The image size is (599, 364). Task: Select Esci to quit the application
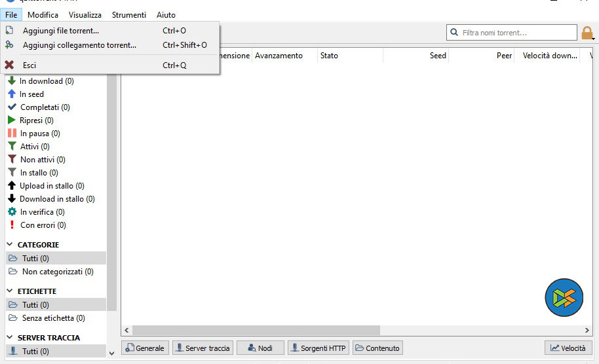click(x=110, y=65)
